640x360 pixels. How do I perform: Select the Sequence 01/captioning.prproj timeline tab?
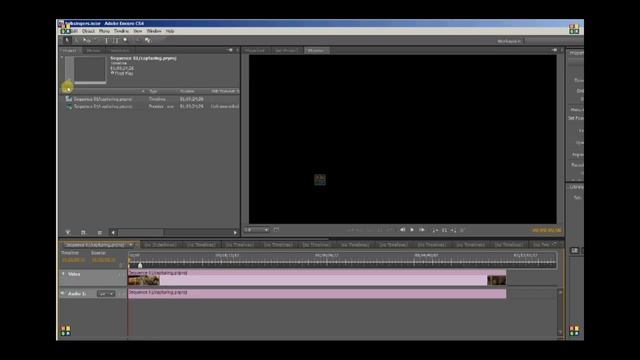point(94,245)
